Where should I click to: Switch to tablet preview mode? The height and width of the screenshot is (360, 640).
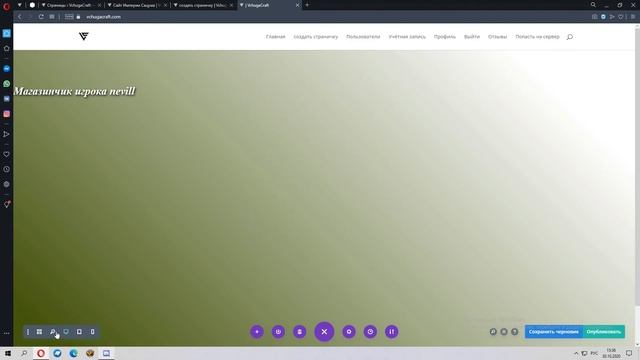pyautogui.click(x=79, y=332)
